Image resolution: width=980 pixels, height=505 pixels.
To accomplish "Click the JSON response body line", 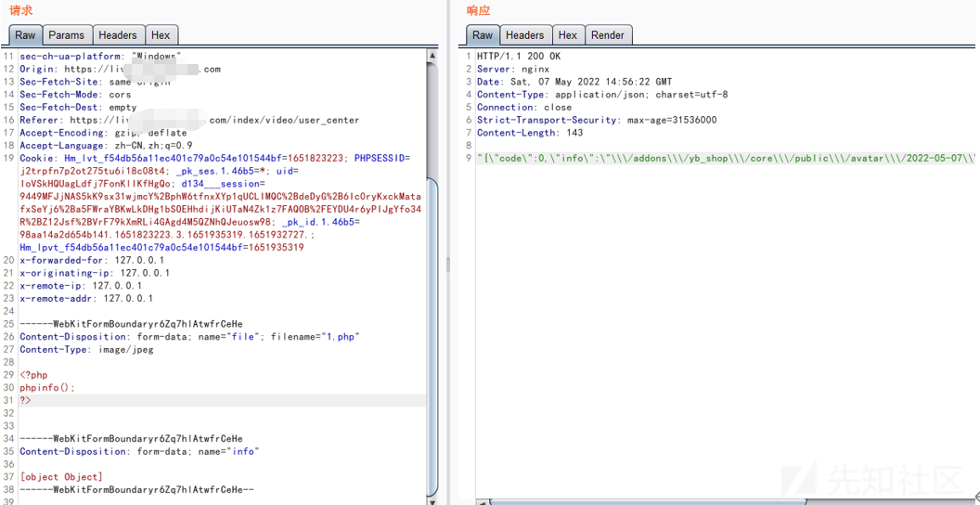I will (x=727, y=158).
